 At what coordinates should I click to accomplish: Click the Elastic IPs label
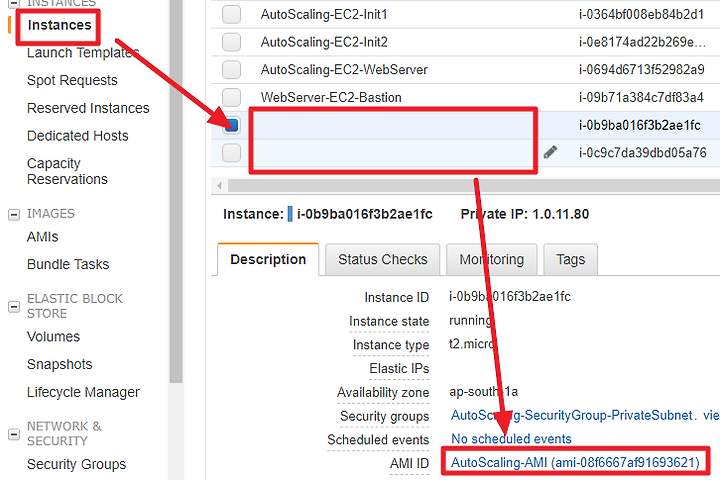pos(399,368)
